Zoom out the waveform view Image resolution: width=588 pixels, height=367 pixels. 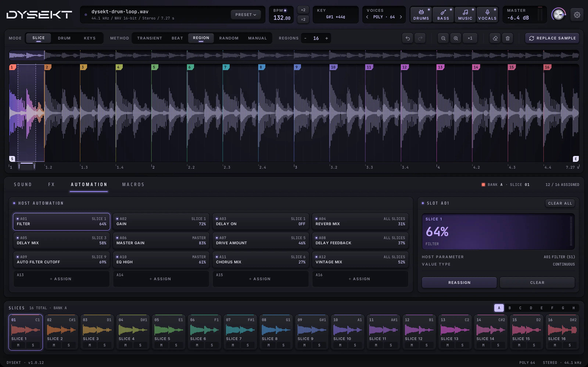tap(443, 38)
